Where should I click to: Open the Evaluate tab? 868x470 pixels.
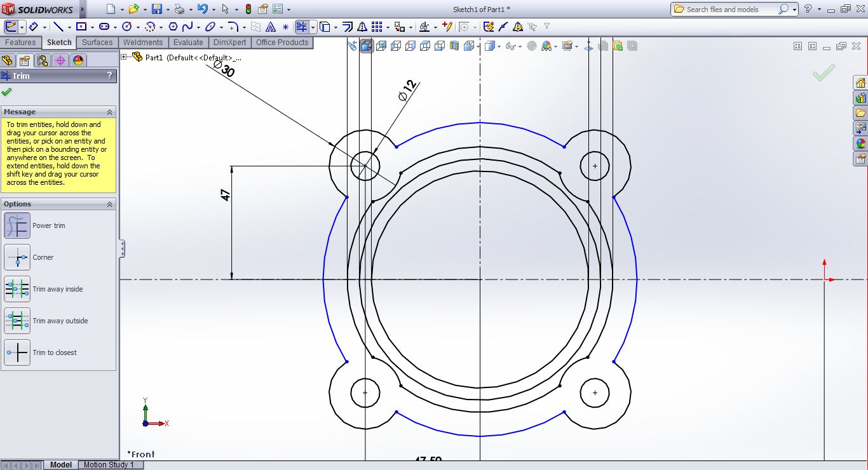click(x=189, y=43)
